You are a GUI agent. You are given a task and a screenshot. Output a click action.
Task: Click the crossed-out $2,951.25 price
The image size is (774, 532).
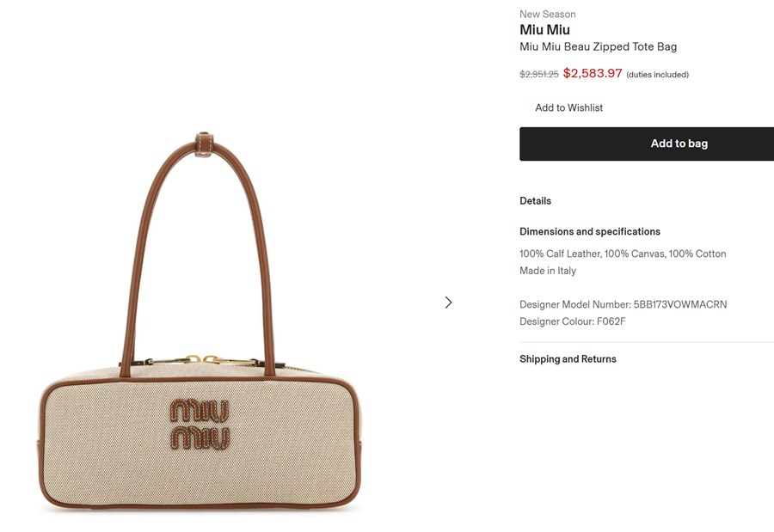click(538, 75)
